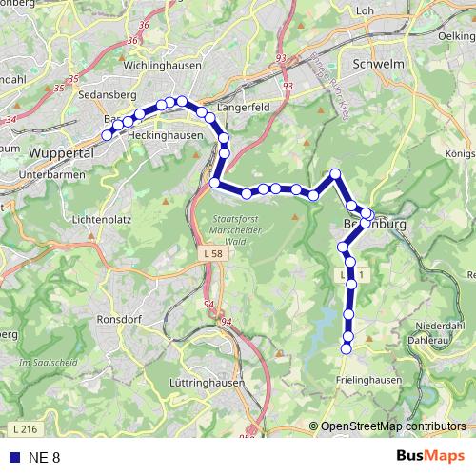Click the Schwelm town label
476x476 pixels.
coord(379,64)
